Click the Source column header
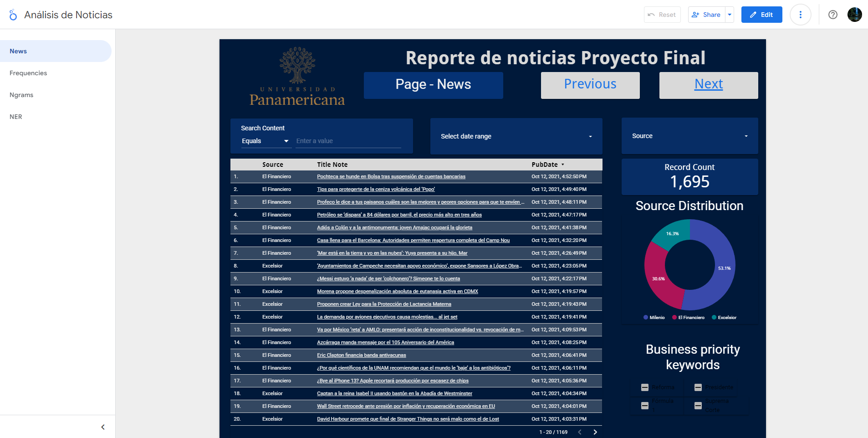 click(272, 165)
